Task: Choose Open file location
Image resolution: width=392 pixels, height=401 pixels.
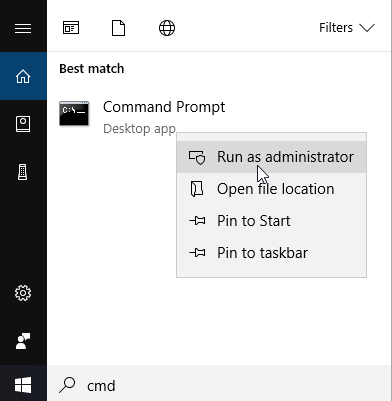Action: (271, 189)
